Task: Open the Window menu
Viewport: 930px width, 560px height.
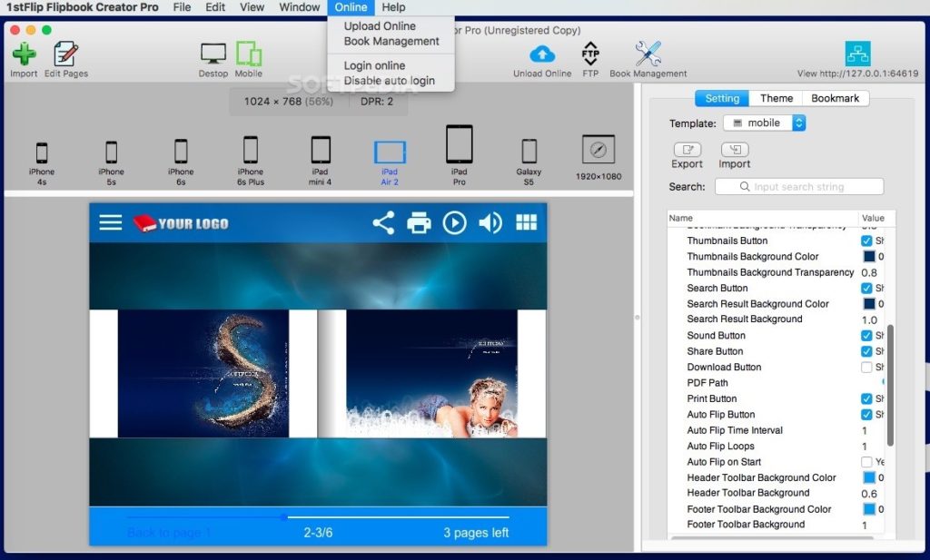Action: tap(300, 7)
